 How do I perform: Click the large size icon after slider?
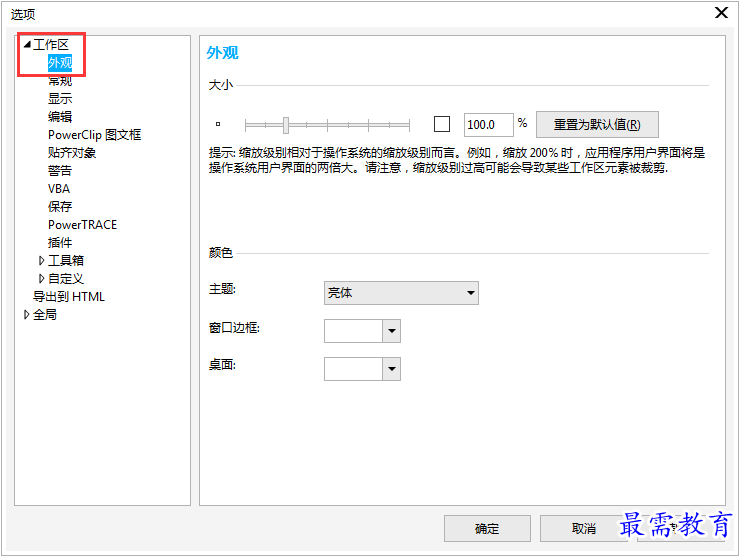tap(442, 124)
